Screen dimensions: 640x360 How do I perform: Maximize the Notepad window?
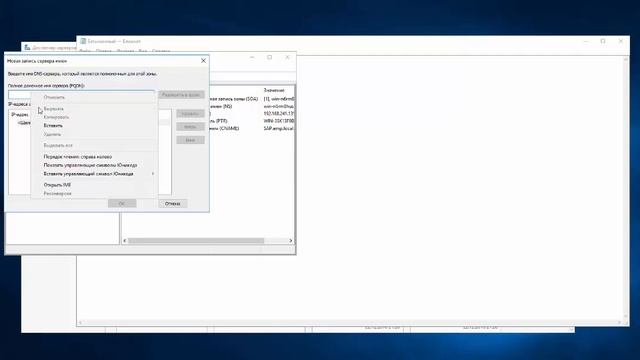(x=603, y=41)
